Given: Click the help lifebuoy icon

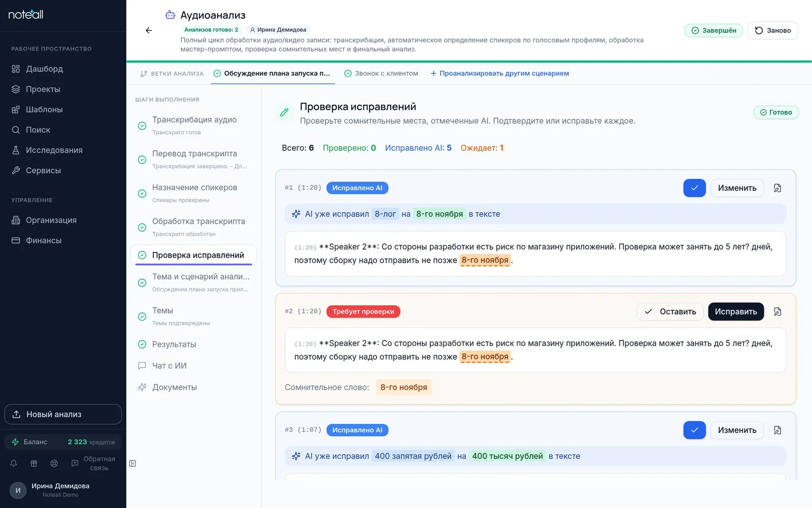Looking at the screenshot, I should click(54, 463).
